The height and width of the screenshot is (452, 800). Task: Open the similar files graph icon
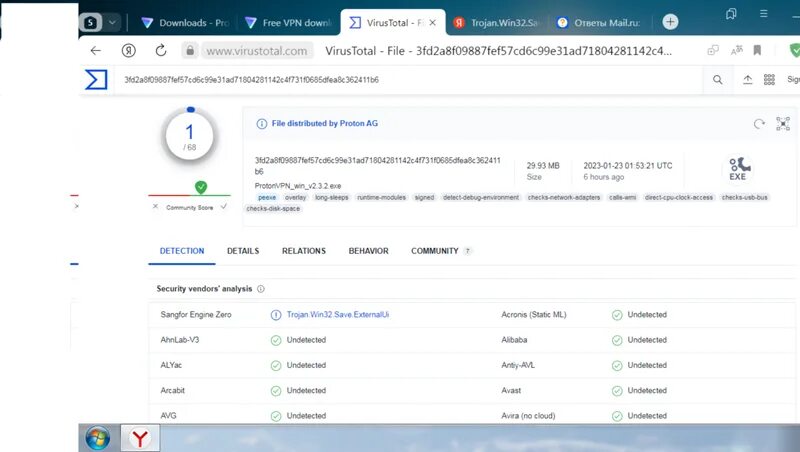pos(783,123)
